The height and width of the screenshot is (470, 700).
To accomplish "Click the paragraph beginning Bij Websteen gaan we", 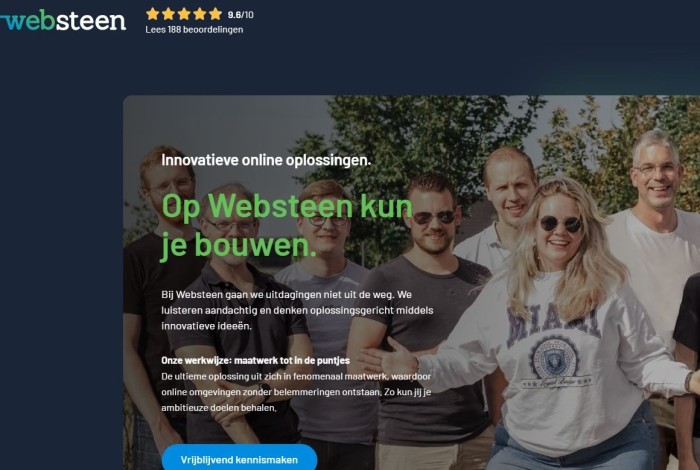I will pos(297,310).
